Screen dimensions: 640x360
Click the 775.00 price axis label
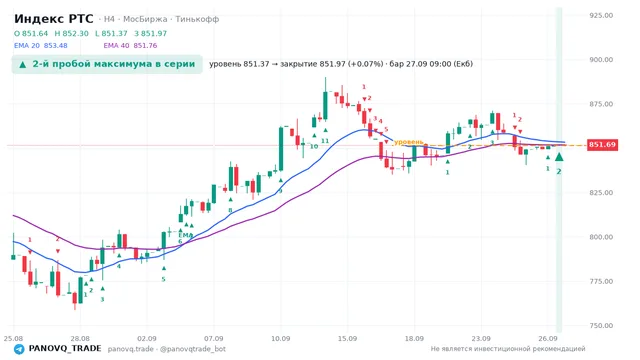(x=601, y=282)
